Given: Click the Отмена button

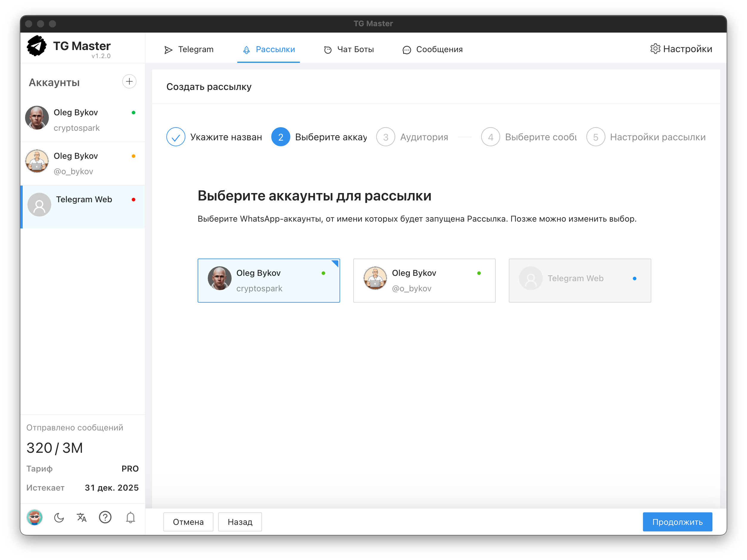Looking at the screenshot, I should pyautogui.click(x=188, y=522).
